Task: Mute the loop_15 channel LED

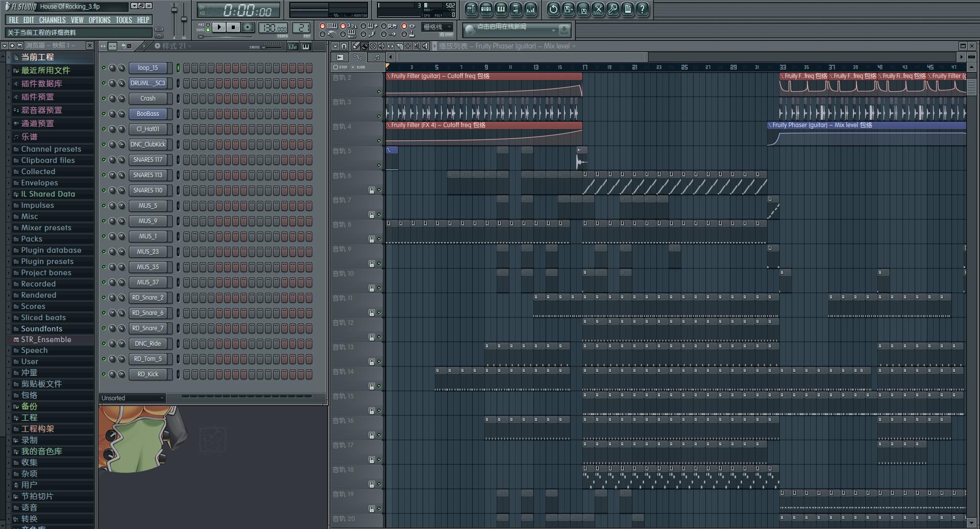Action: [104, 67]
